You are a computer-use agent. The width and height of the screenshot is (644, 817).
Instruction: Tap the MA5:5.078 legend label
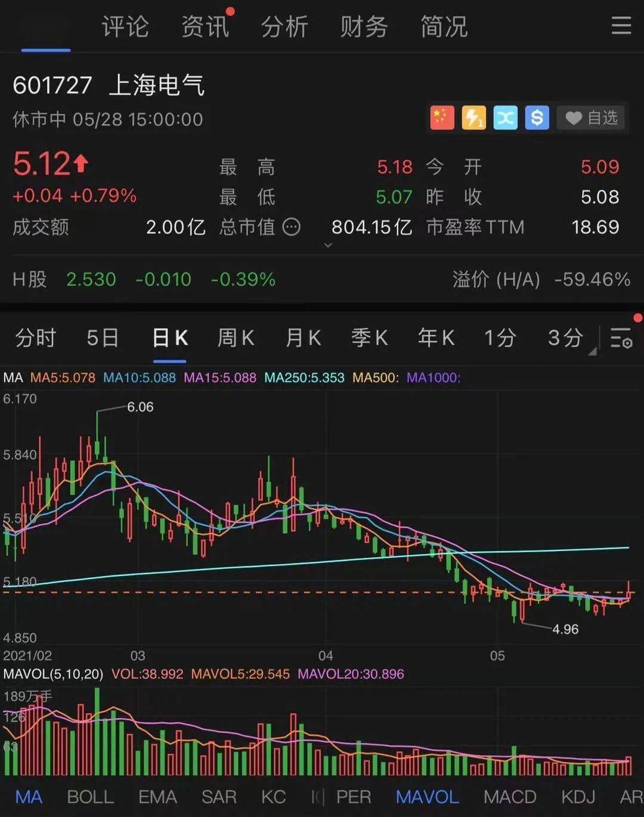63,377
